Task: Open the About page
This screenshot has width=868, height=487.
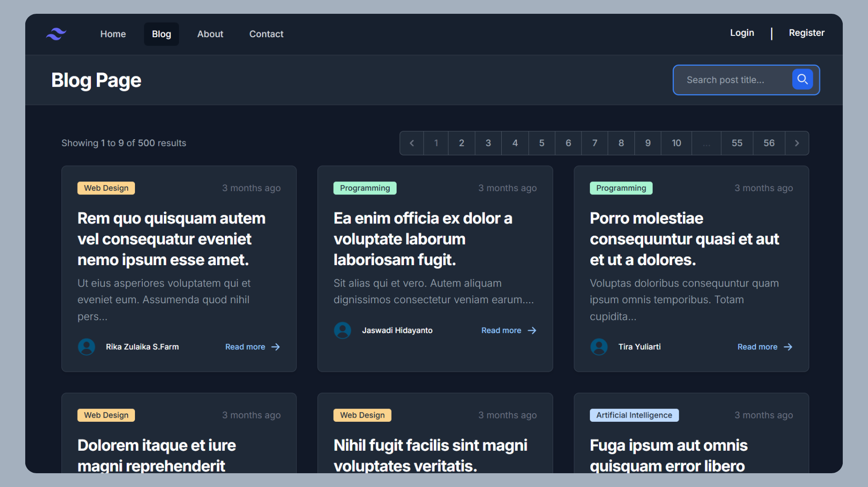Action: [210, 34]
